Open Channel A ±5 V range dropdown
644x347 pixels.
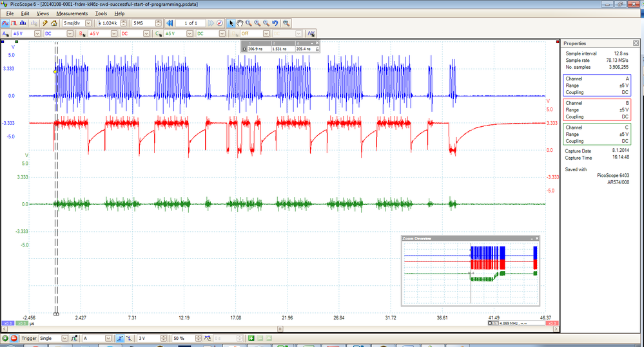click(x=37, y=33)
